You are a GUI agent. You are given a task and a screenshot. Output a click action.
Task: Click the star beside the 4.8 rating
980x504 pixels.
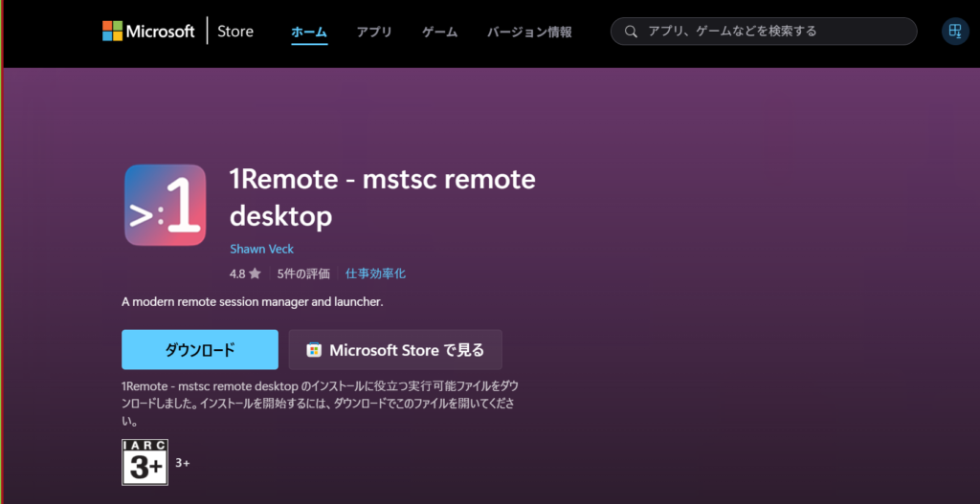pos(255,274)
